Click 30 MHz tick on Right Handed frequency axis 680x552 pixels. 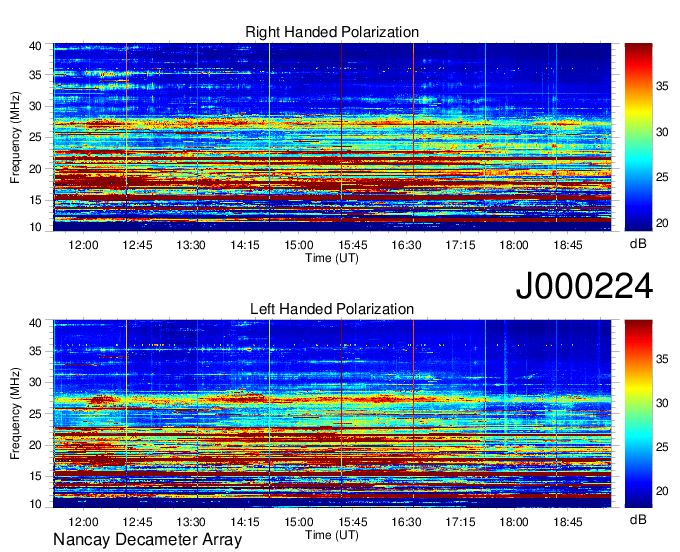[35, 106]
